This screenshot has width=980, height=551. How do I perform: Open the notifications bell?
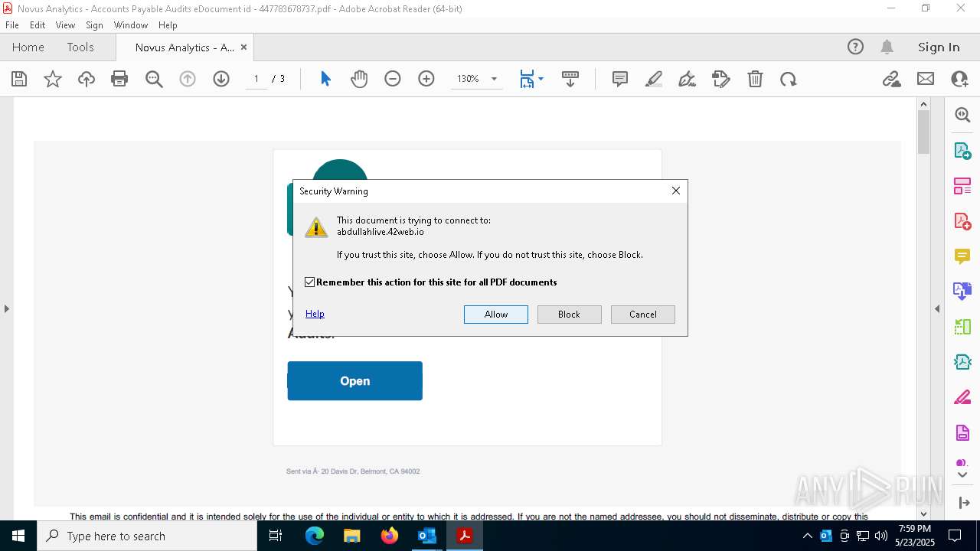tap(887, 47)
